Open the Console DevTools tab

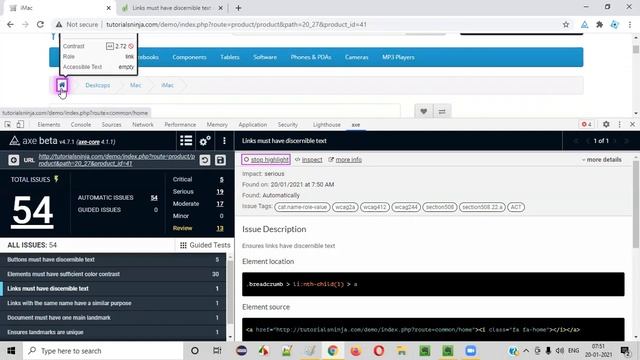(x=81, y=124)
